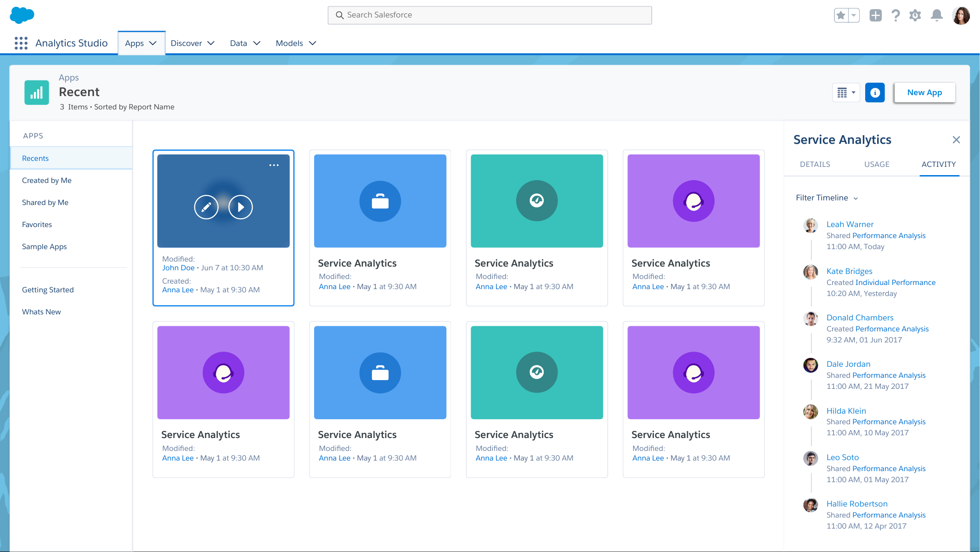This screenshot has height=552, width=980.
Task: Click the New App button
Action: click(924, 92)
